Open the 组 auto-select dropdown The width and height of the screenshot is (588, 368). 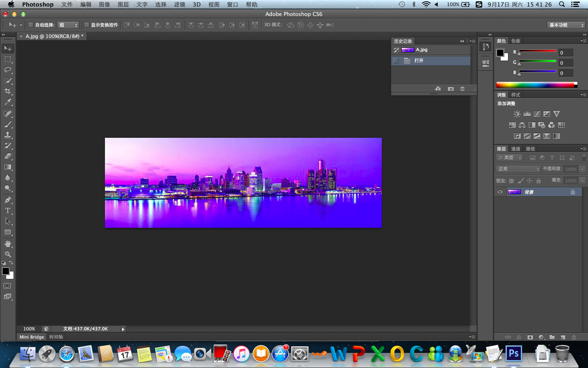[68, 25]
